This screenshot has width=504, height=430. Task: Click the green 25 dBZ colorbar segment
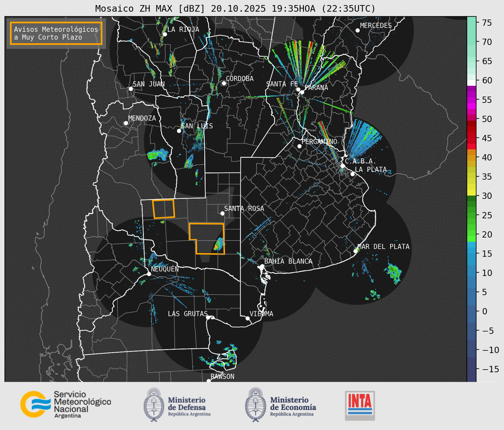[471, 215]
